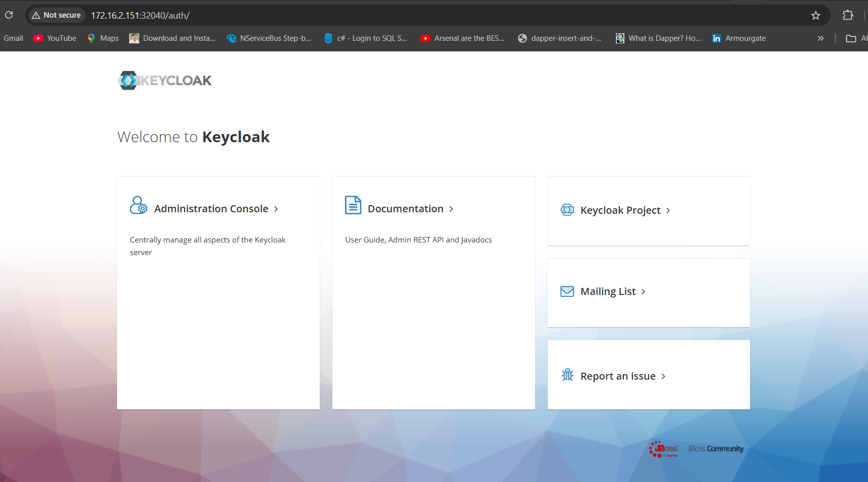
Task: Click 'User Guide, Admin REST API and Javadocs' text
Action: 419,240
